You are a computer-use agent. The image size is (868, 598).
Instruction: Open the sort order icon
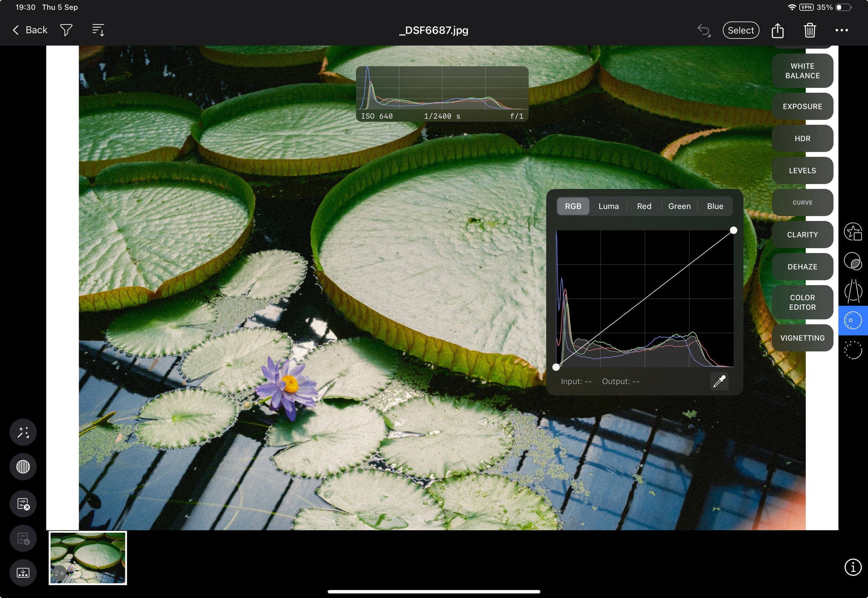coord(98,30)
